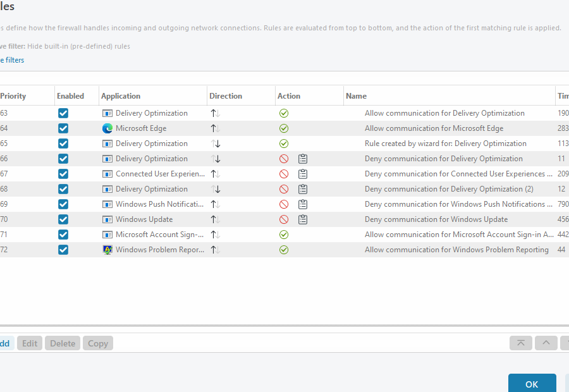Click the allow action icon in priority 63
The image size is (569, 392).
tap(284, 113)
